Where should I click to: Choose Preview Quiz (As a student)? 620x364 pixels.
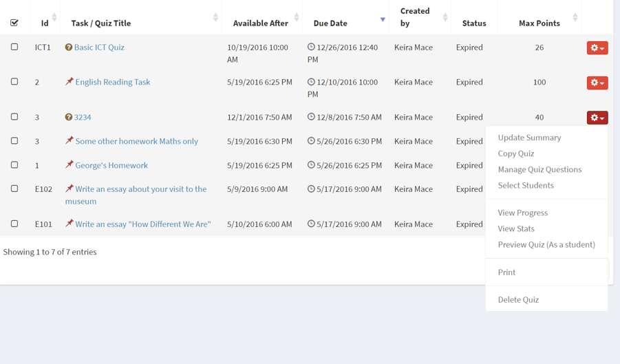546,245
